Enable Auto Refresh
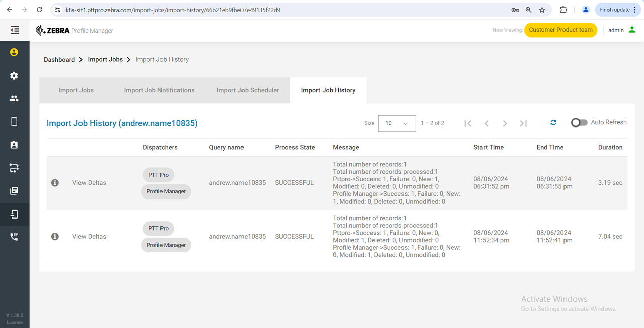This screenshot has width=644, height=328. [579, 122]
